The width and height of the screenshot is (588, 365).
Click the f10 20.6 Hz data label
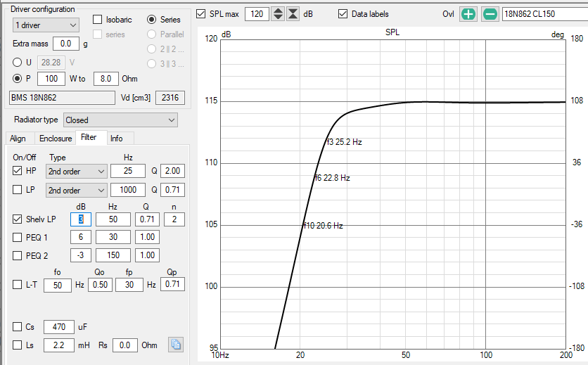pos(324,226)
